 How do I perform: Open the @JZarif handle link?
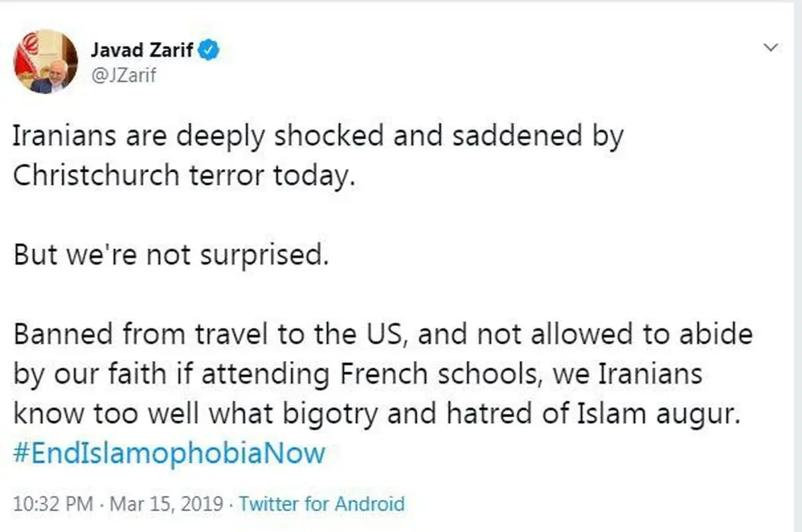tap(123, 76)
